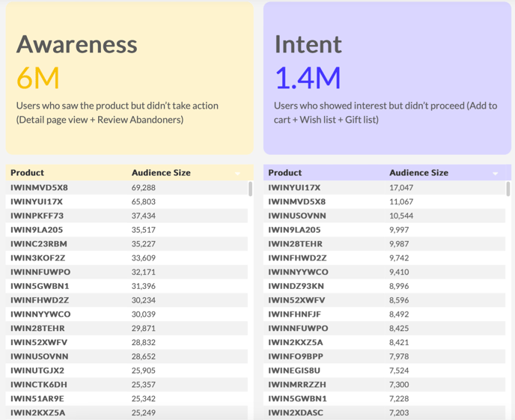
Task: Select the Intent summary card
Action: tap(387, 78)
